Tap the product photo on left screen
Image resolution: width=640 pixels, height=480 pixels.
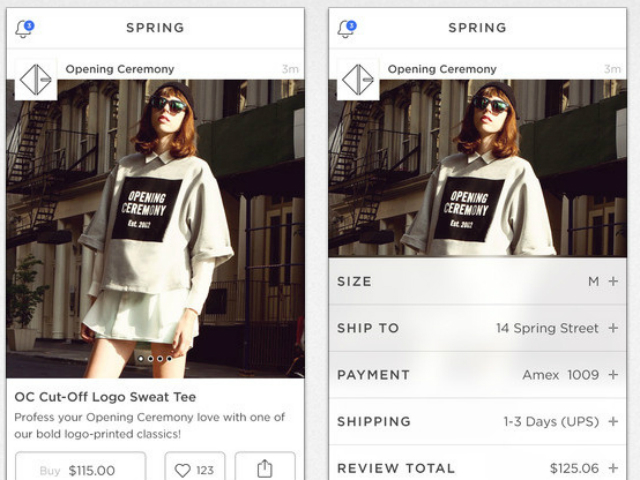pyautogui.click(x=155, y=229)
